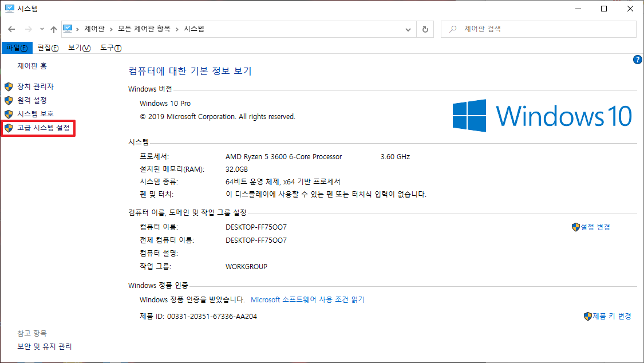644x363 pixels.
Task: Click 제품 ID 00331-20351-67336-AA204 text
Action: 199,316
